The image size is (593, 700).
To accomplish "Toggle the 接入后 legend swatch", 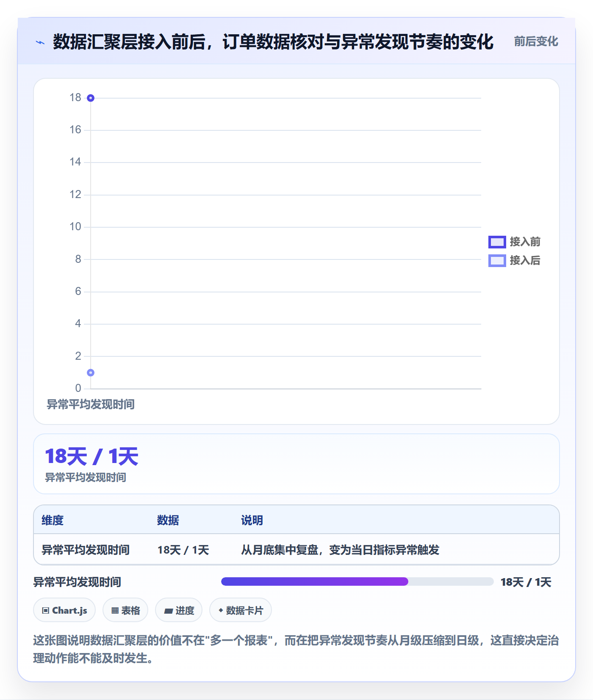I will [x=497, y=261].
